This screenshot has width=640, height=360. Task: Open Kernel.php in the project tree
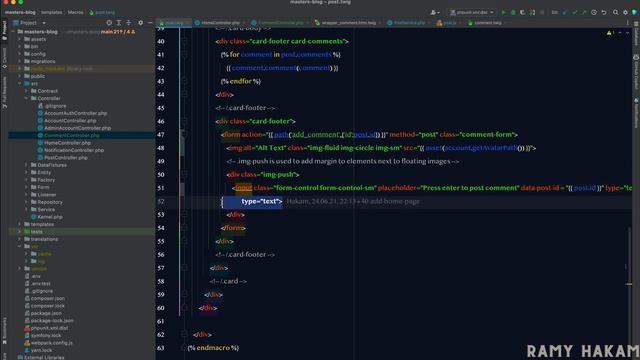[x=50, y=217]
